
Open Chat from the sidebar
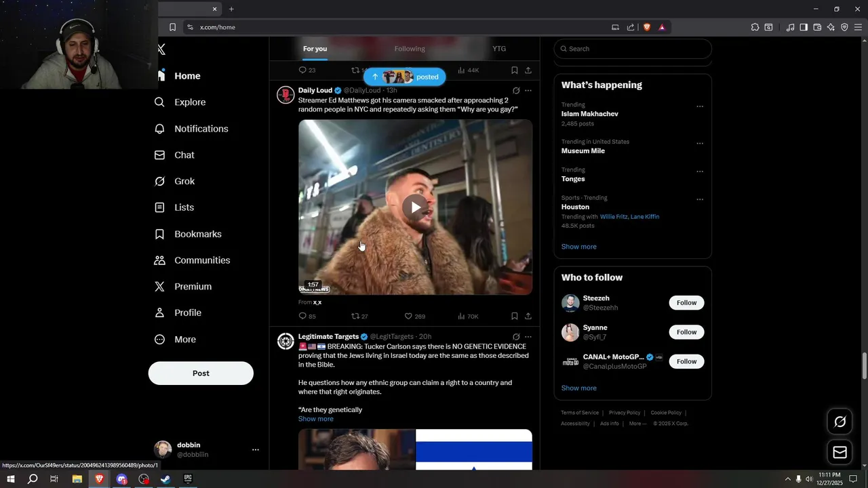174,155
